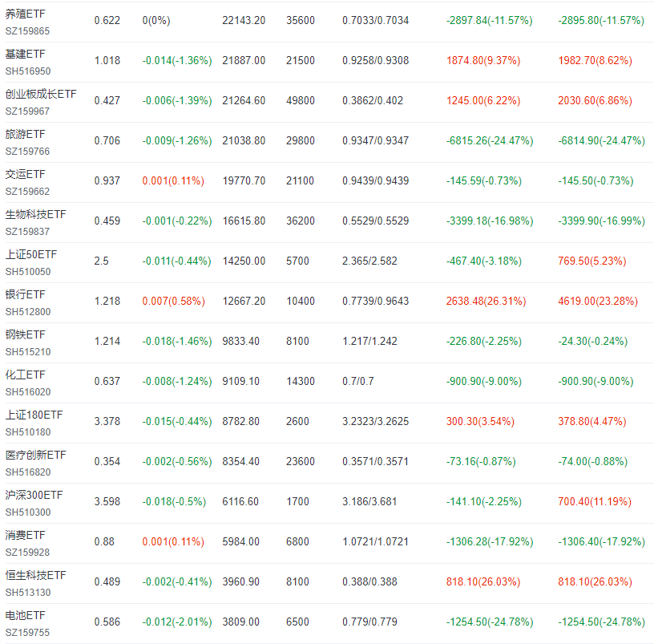The image size is (654, 644).
Task: Select change -0.012(-2.01%) for 电池ETF
Action: [177, 621]
